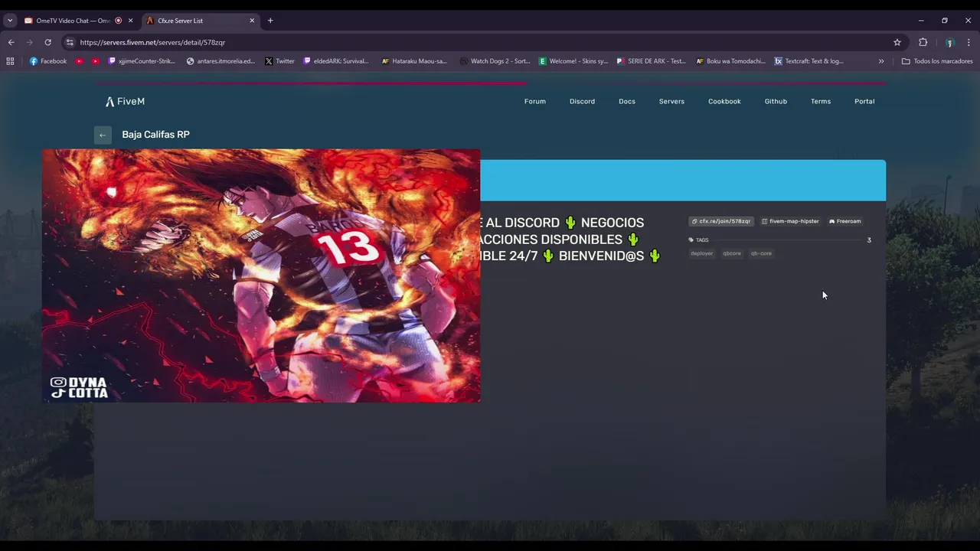The height and width of the screenshot is (551, 980).
Task: Focus the servers.fivem.net address bar
Action: click(x=482, y=42)
